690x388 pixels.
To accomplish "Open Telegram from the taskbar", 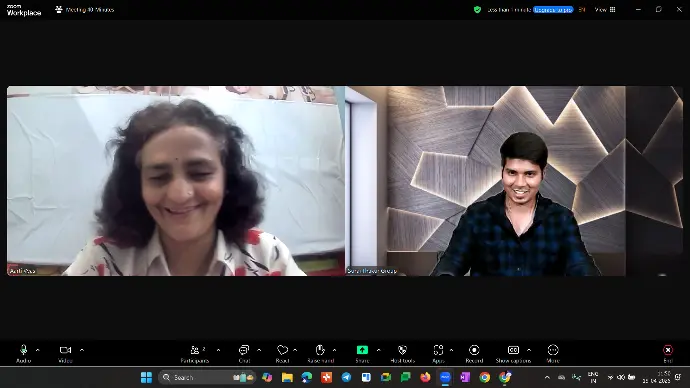I will [x=346, y=377].
